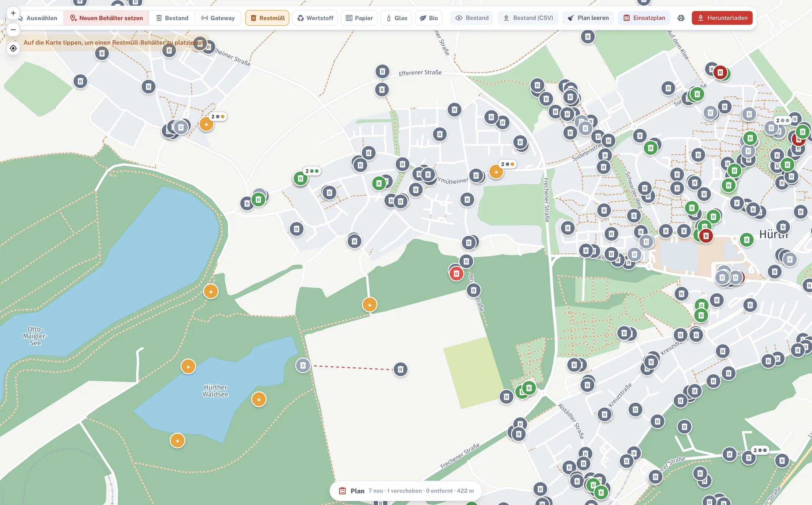Select the Bestand mode tab
The width and height of the screenshot is (812, 505).
172,18
